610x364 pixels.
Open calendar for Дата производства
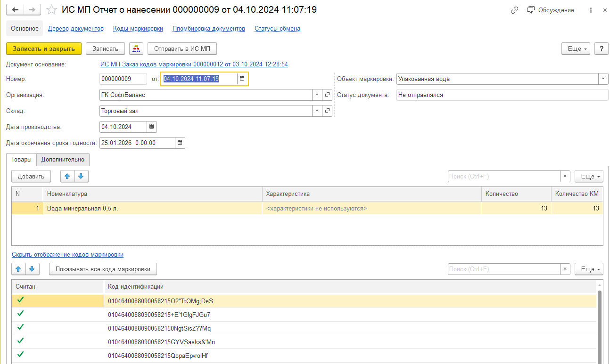click(x=151, y=127)
